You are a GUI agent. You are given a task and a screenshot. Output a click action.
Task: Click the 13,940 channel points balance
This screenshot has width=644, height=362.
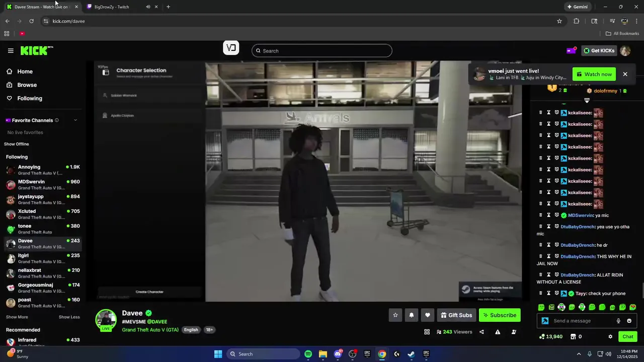[551, 337]
